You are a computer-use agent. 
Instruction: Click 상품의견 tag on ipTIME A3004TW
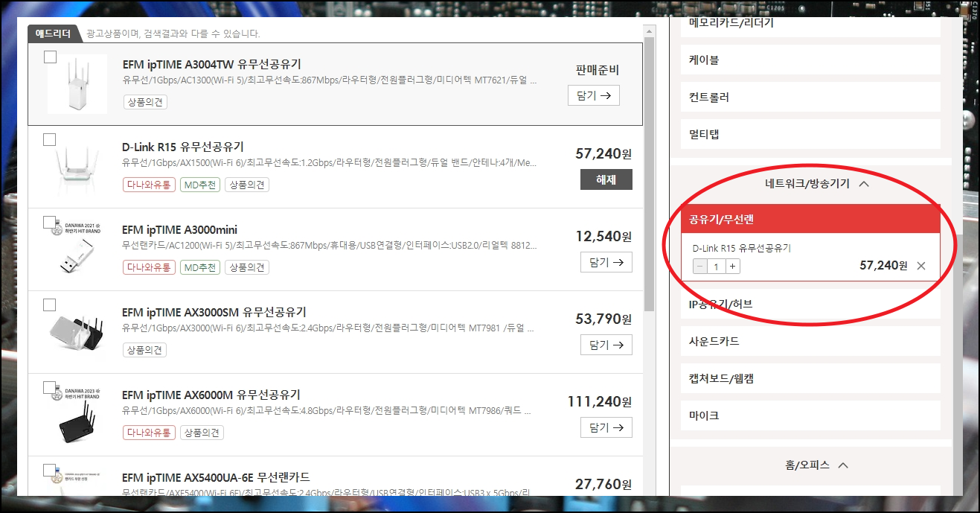coord(145,102)
